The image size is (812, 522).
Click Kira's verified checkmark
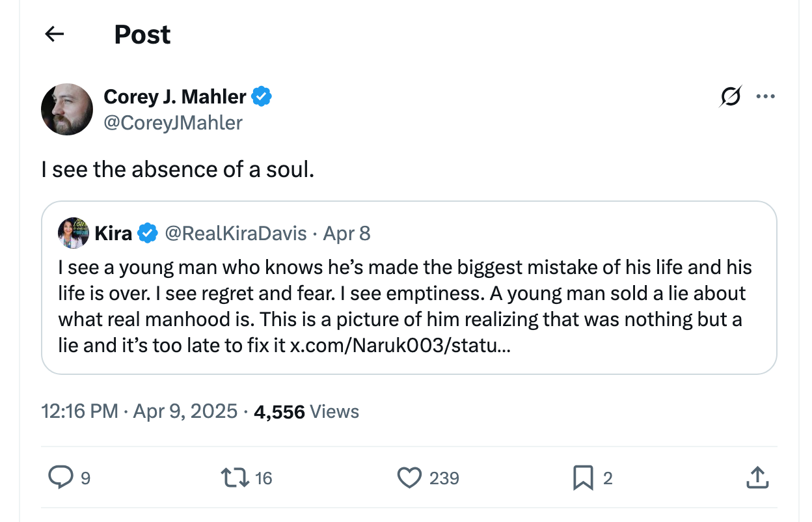[x=148, y=233]
